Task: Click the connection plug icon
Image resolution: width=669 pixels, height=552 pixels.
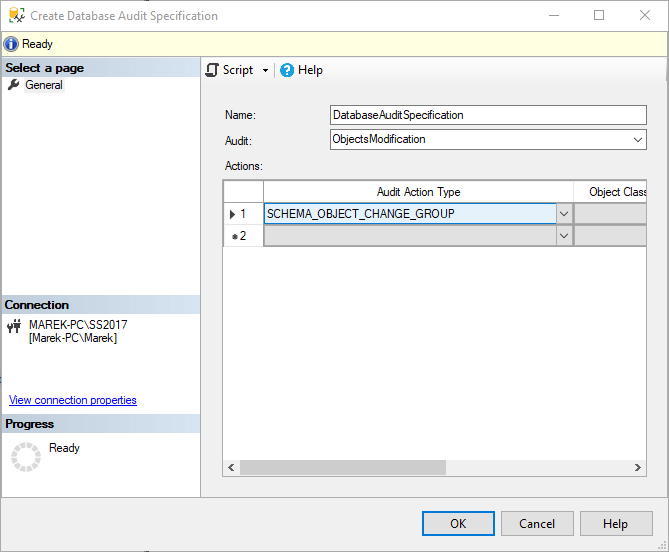Action: pyautogui.click(x=14, y=326)
